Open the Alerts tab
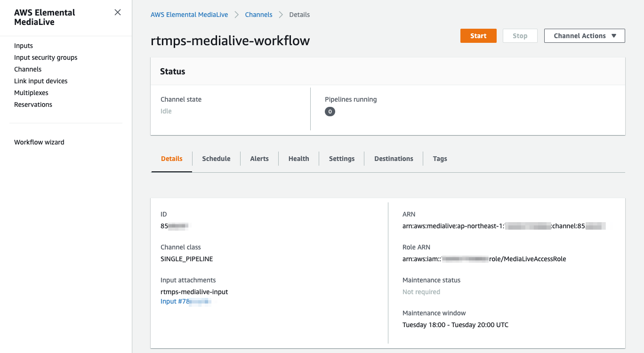Screen dimensions: 644x353 pos(259,159)
